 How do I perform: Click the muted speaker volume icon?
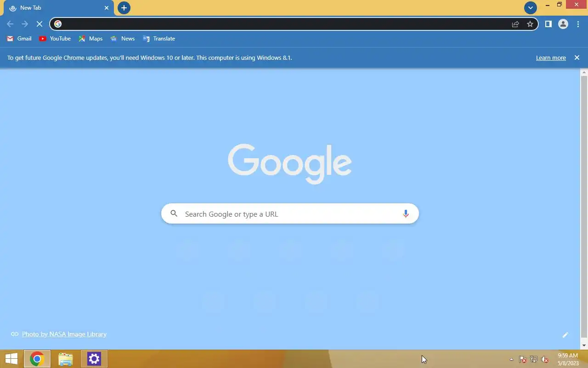(x=545, y=359)
